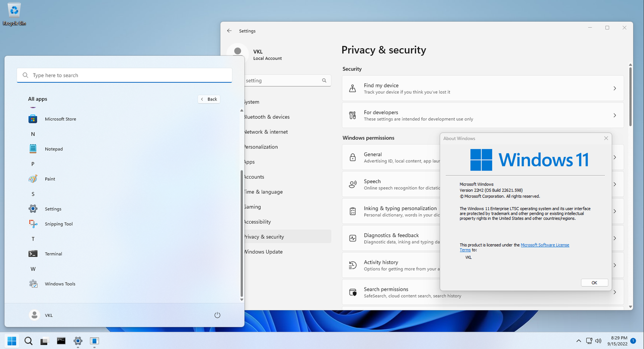Viewport: 644px width, 349px height.
Task: Select Privacy & security sidebar item
Action: pos(288,237)
